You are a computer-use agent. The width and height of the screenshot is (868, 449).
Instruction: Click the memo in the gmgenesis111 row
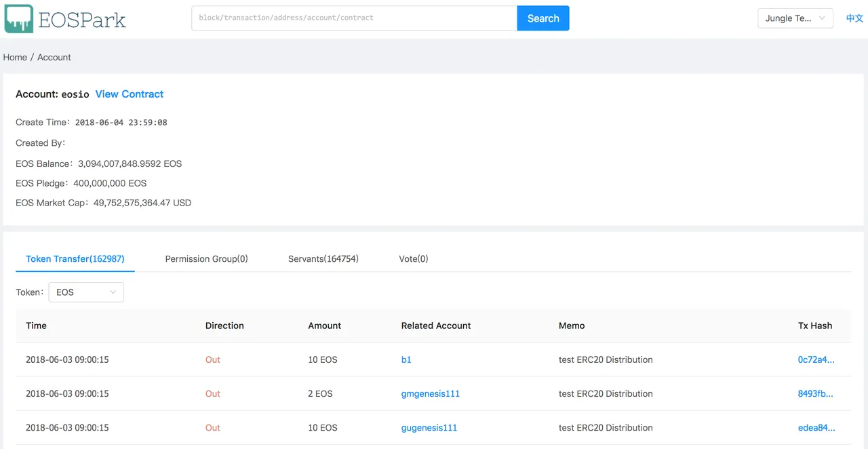click(x=606, y=394)
